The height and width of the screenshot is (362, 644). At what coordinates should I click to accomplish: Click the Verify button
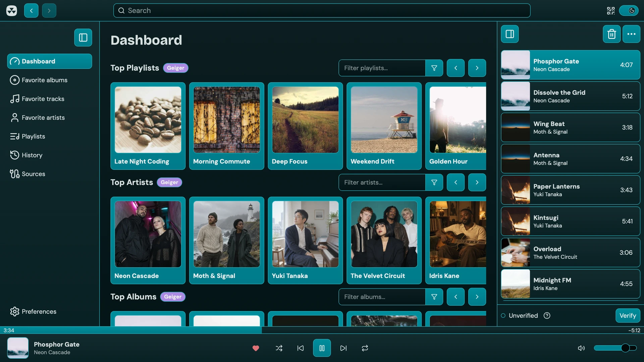pyautogui.click(x=628, y=315)
